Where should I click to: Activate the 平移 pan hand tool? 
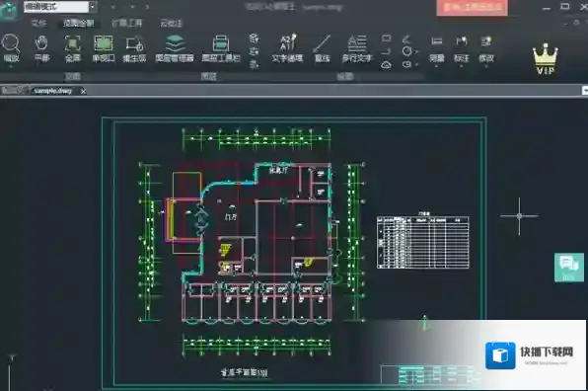41,47
